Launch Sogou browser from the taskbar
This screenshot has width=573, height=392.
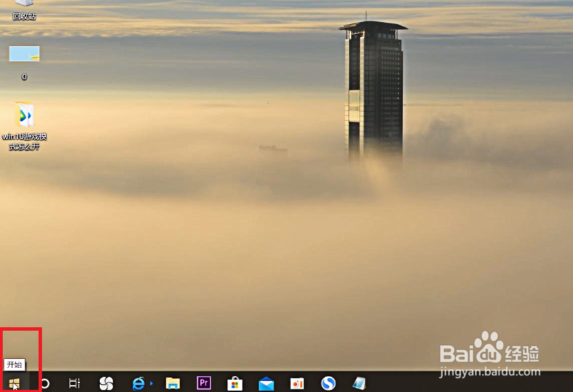pos(328,383)
